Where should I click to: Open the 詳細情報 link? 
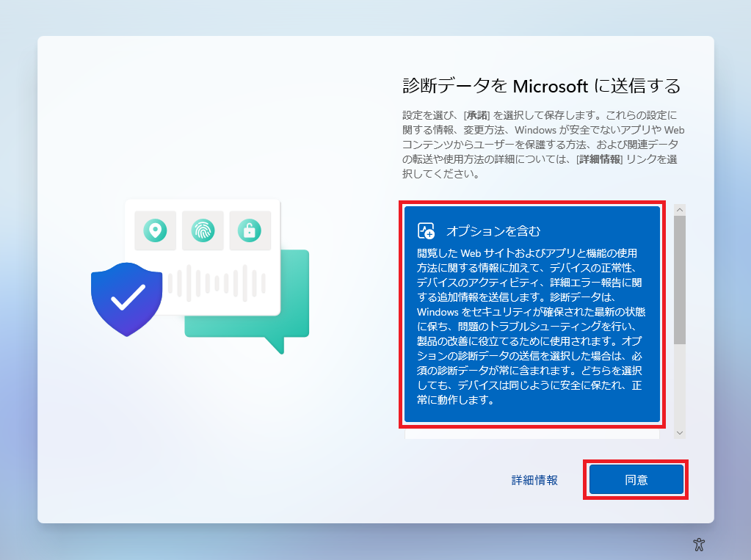pos(534,480)
